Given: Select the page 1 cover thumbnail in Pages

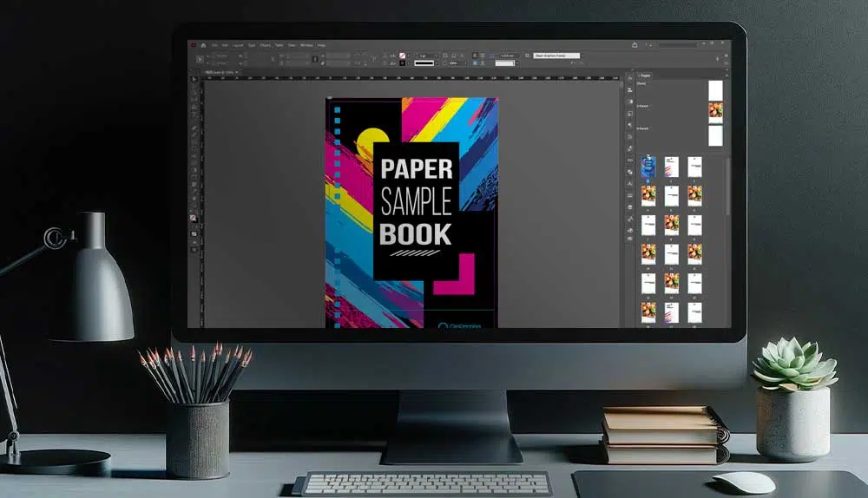Looking at the screenshot, I should [x=648, y=167].
